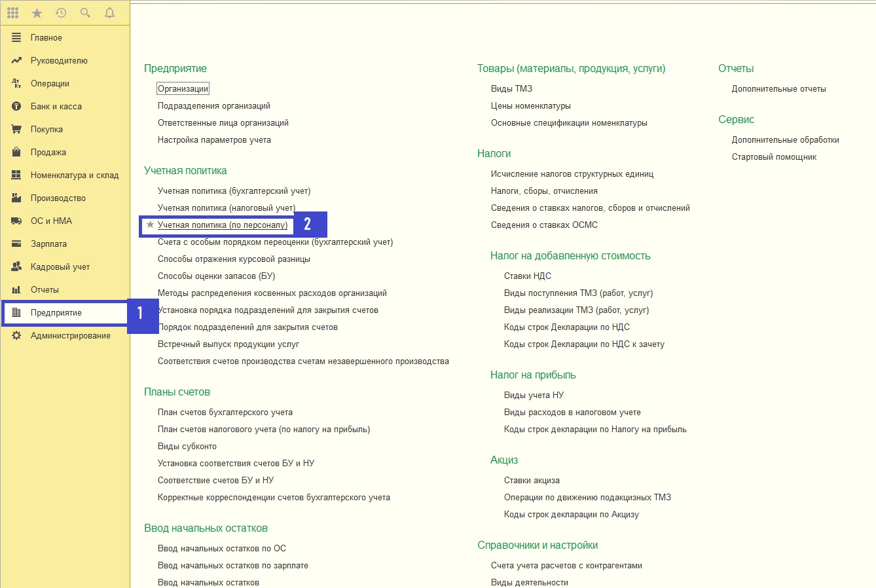
Task: Click the Администрирование gear icon
Action: point(16,335)
